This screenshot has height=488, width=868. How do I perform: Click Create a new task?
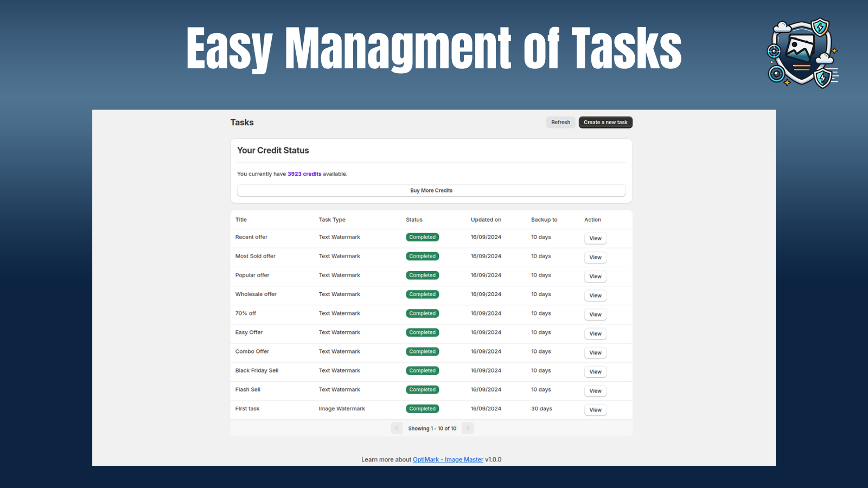pos(605,122)
